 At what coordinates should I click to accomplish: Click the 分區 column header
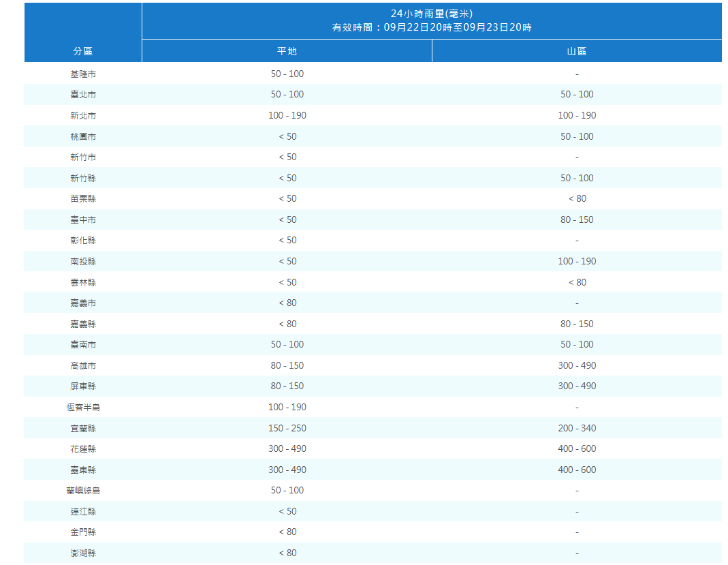coord(83,52)
